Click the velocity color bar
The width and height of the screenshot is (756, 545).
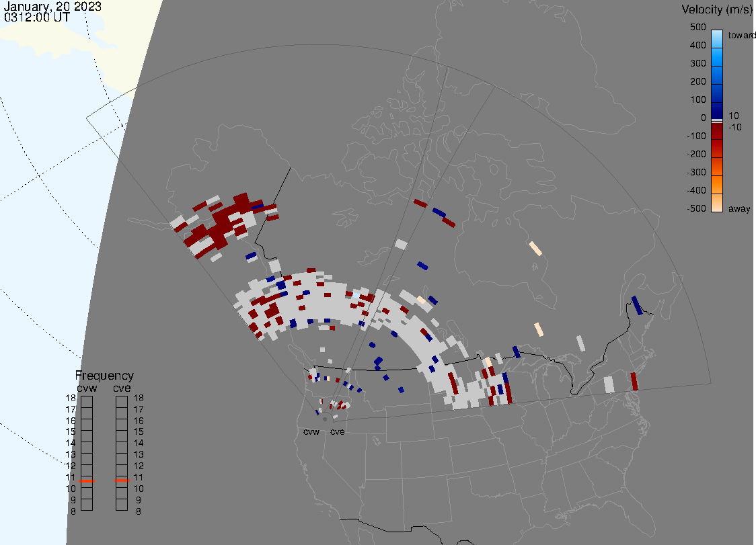pos(717,121)
